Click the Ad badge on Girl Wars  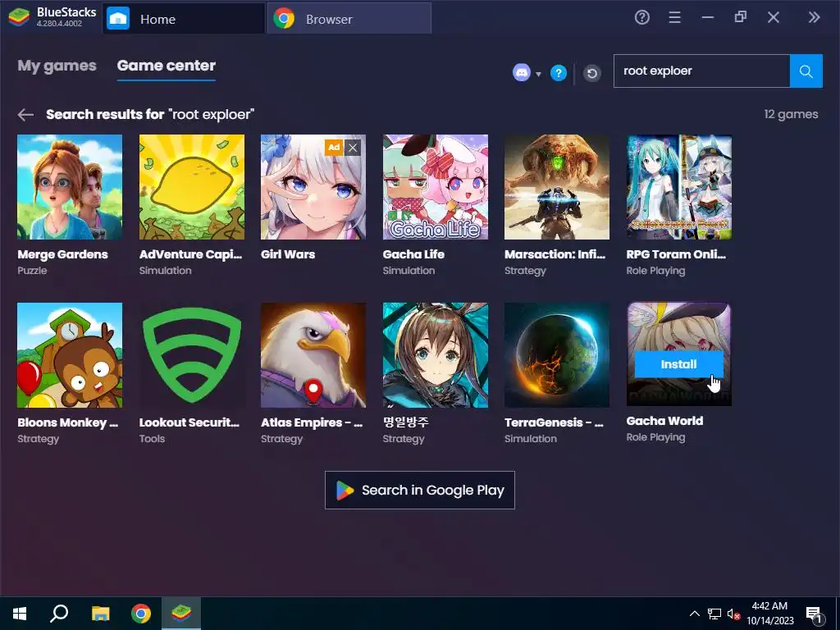click(334, 148)
